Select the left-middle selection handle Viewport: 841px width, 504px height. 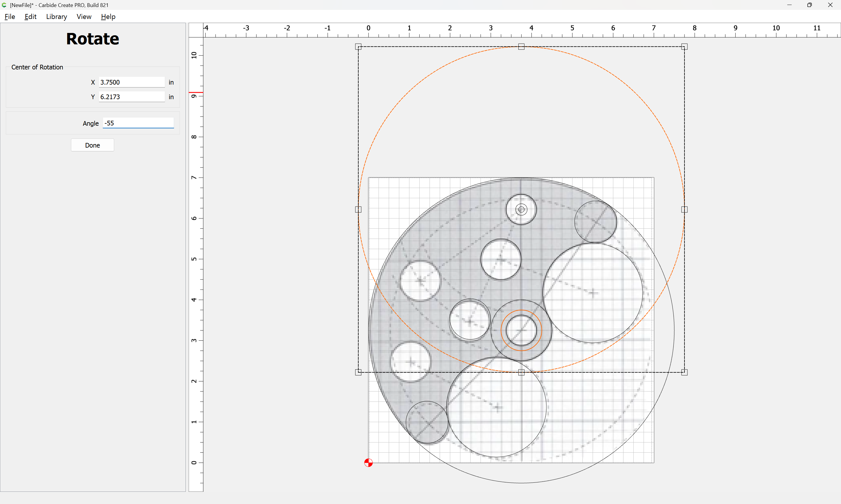click(x=358, y=209)
